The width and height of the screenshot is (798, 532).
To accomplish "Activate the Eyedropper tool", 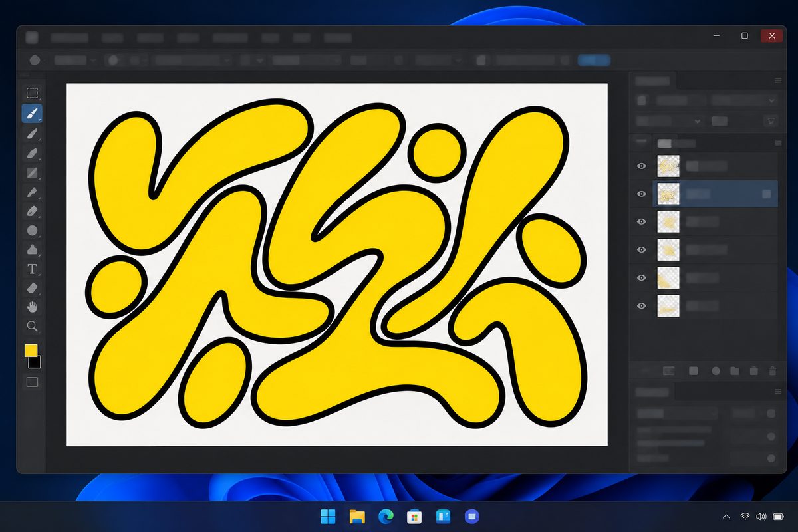I will (x=32, y=192).
